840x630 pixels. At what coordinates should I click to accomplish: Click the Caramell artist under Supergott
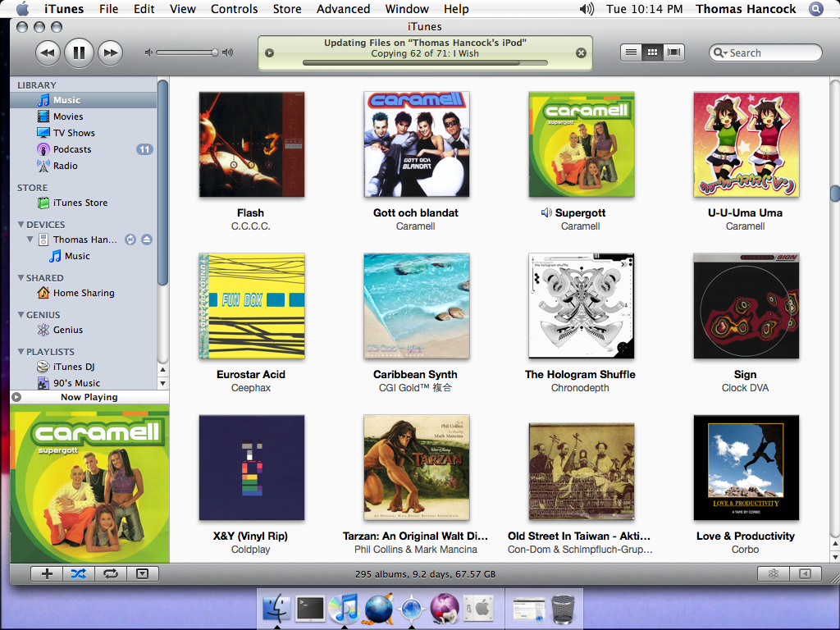[580, 226]
